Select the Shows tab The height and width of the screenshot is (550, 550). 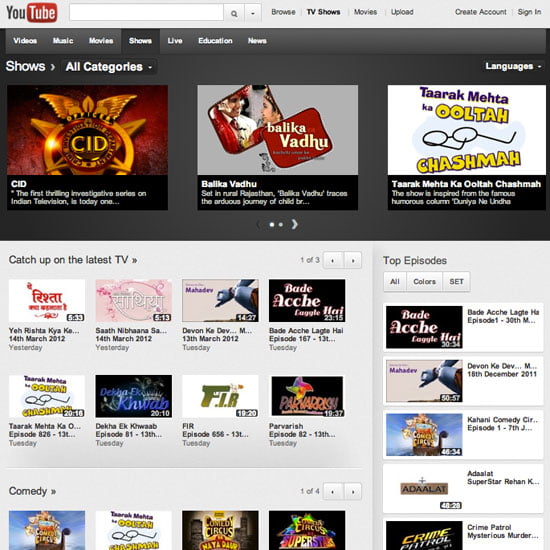tap(140, 41)
